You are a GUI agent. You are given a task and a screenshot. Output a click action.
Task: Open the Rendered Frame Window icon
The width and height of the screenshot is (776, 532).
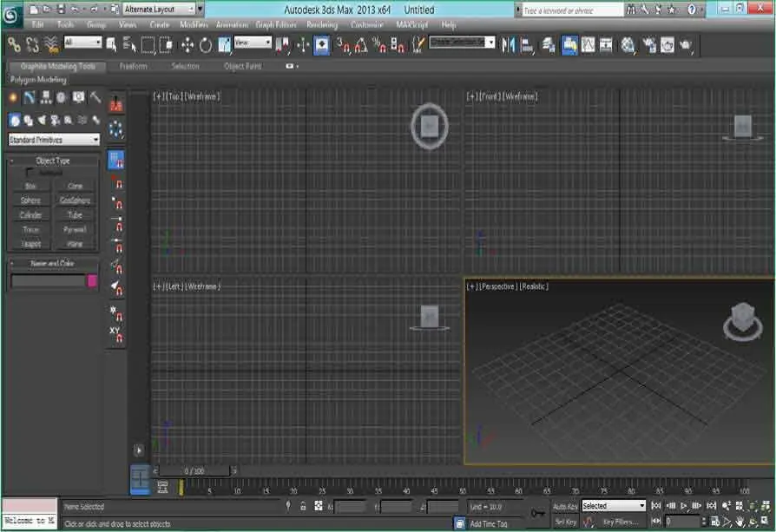[x=667, y=45]
